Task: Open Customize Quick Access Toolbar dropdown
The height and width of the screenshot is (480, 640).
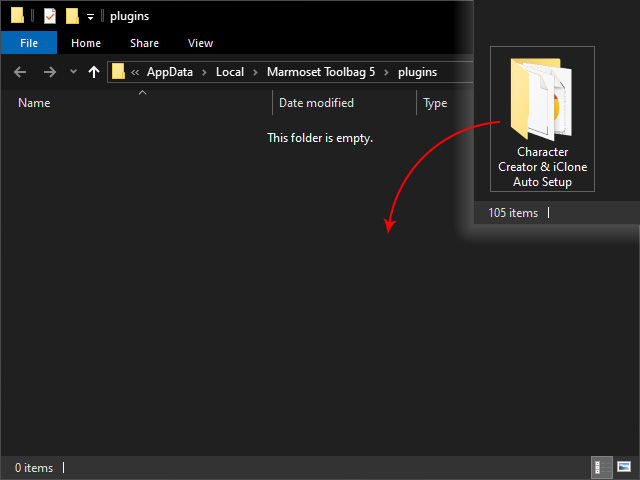Action: pyautogui.click(x=90, y=17)
